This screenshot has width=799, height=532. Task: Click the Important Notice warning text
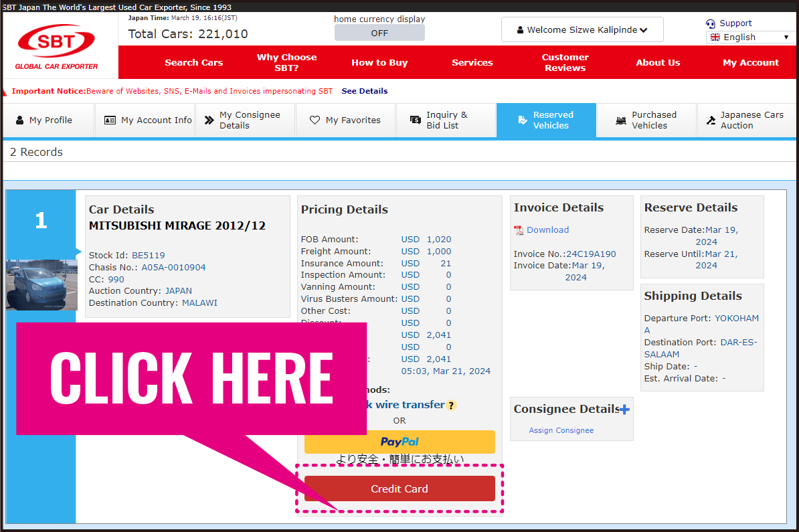(172, 91)
